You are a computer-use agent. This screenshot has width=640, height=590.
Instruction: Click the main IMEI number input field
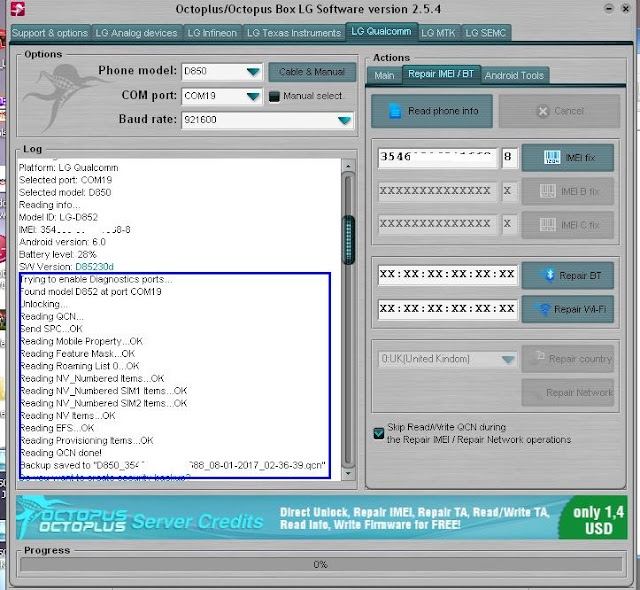coord(438,157)
